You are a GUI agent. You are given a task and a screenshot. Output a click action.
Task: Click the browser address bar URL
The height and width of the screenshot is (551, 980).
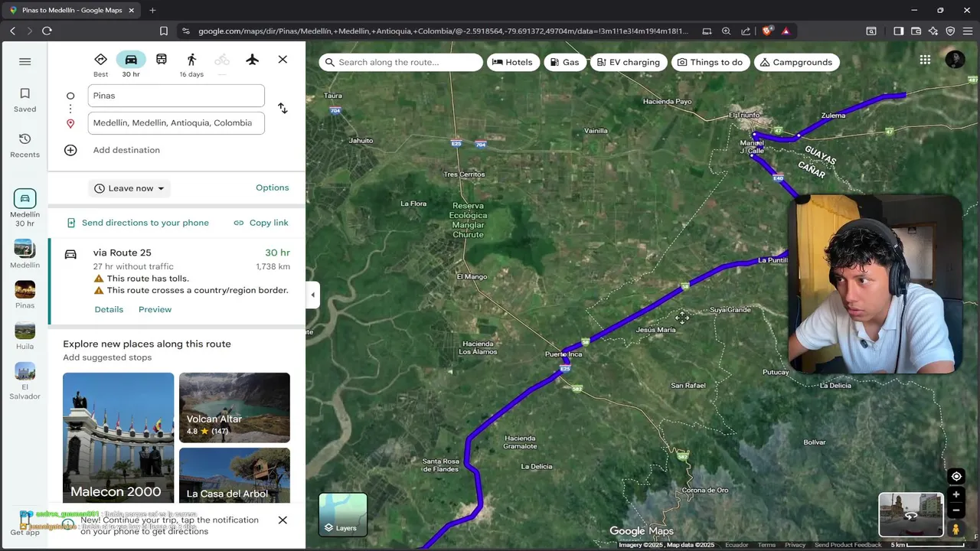pyautogui.click(x=443, y=31)
